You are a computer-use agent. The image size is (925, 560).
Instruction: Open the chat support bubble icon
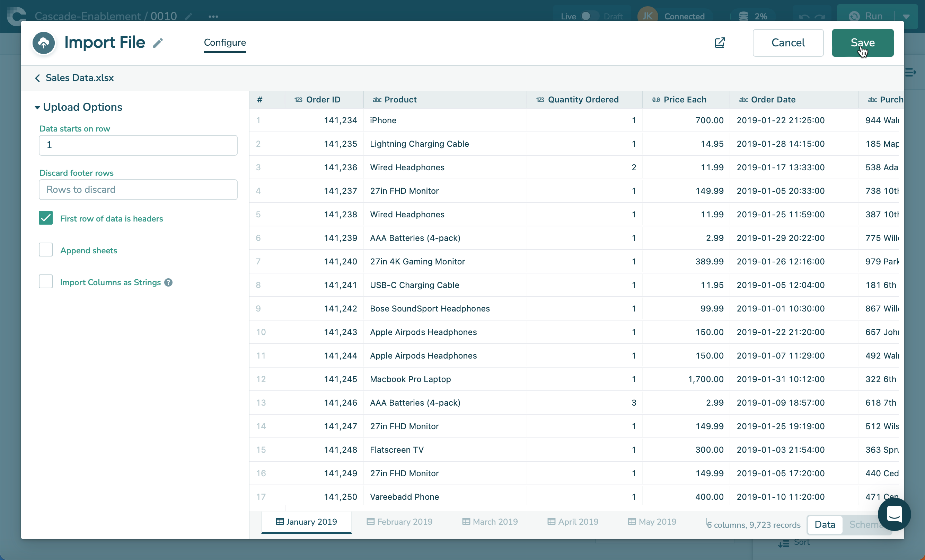click(894, 514)
